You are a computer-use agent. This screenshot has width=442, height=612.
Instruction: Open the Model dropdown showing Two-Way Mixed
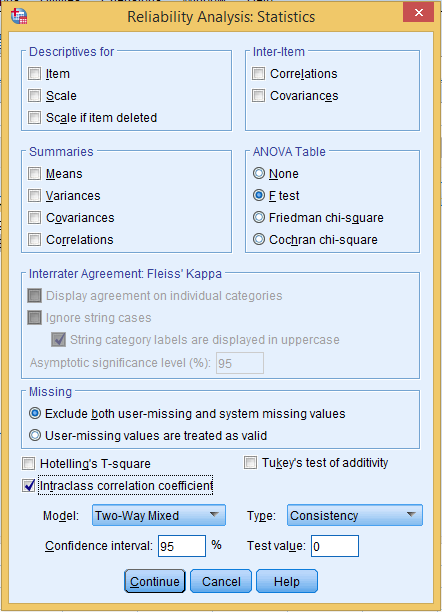click(x=159, y=515)
